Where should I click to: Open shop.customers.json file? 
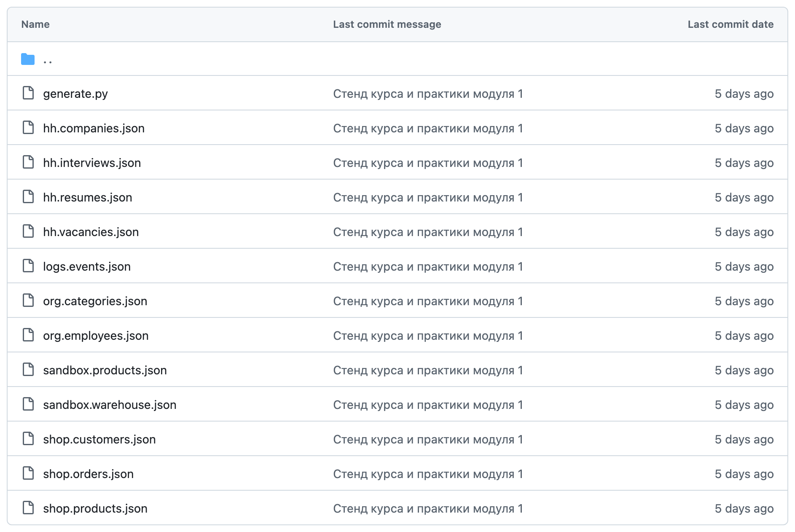click(99, 439)
